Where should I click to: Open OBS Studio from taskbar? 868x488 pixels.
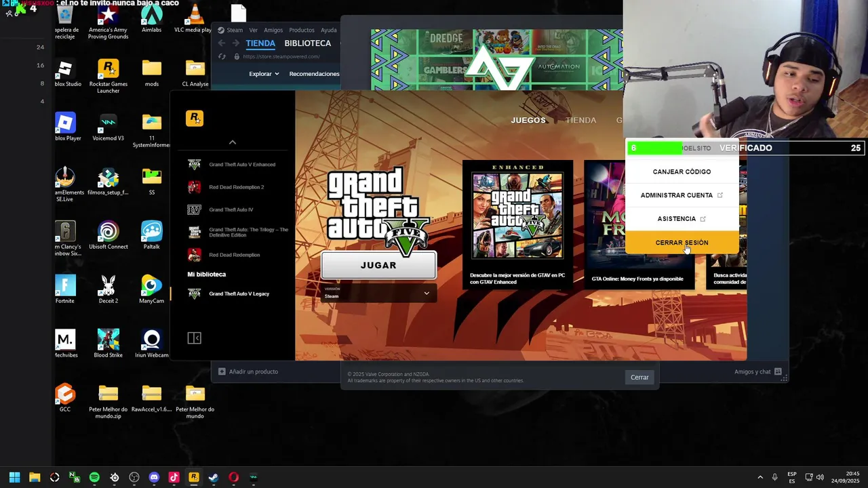click(134, 477)
